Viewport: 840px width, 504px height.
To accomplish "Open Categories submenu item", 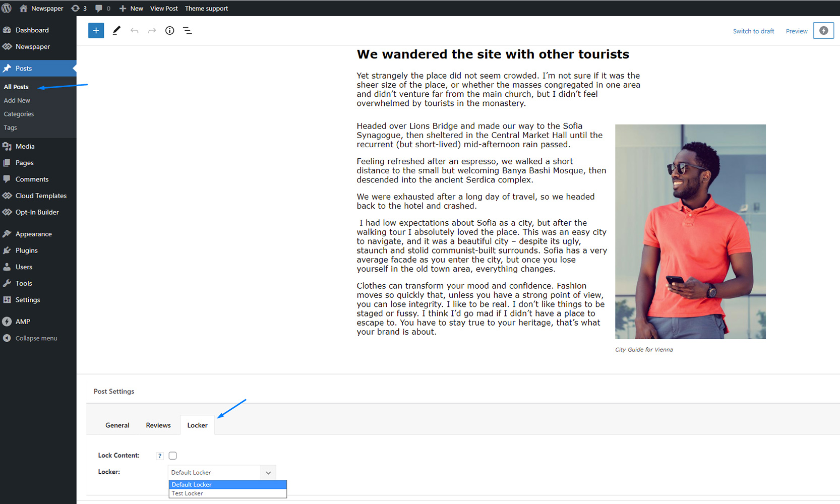I will (x=19, y=114).
